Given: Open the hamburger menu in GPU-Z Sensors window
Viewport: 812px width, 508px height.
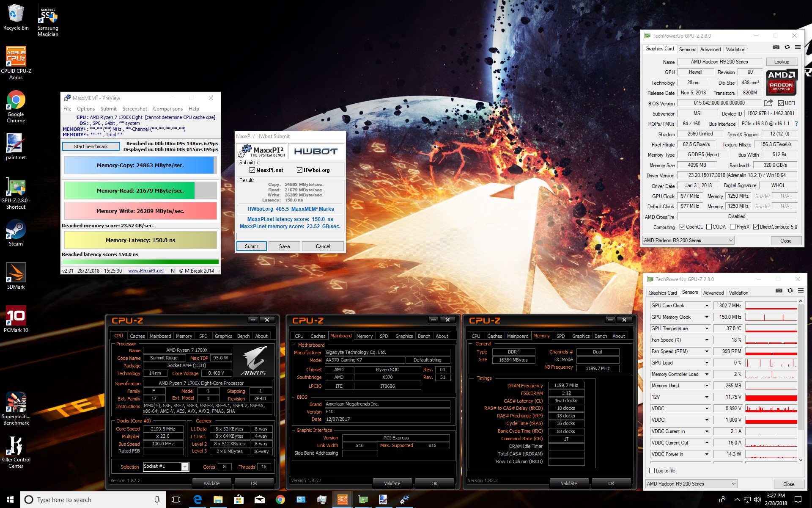Looking at the screenshot, I should coord(801,291).
